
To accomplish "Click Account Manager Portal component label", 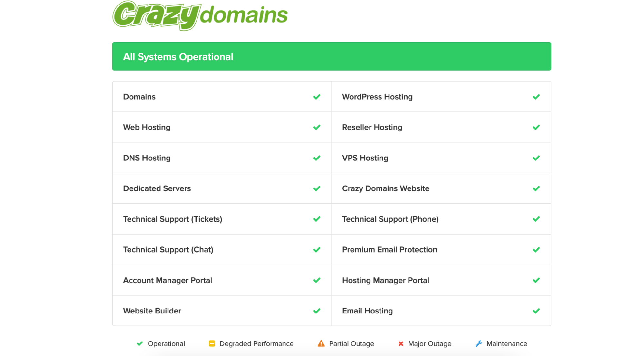I will pyautogui.click(x=167, y=280).
